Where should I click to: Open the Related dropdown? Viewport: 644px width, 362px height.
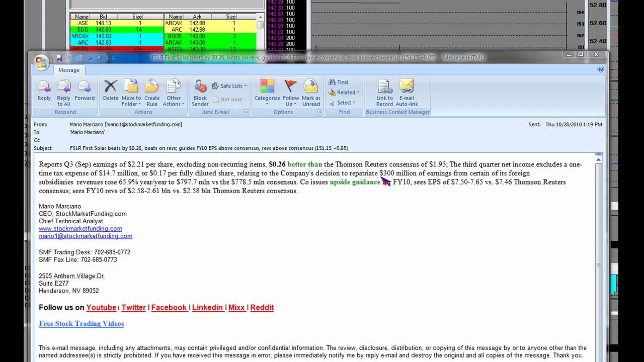pyautogui.click(x=344, y=93)
